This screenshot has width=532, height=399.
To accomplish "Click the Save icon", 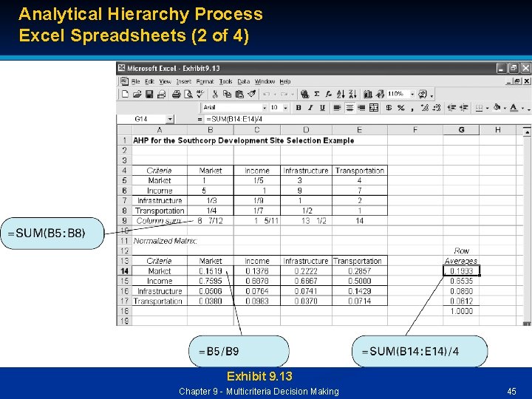I will [149, 94].
